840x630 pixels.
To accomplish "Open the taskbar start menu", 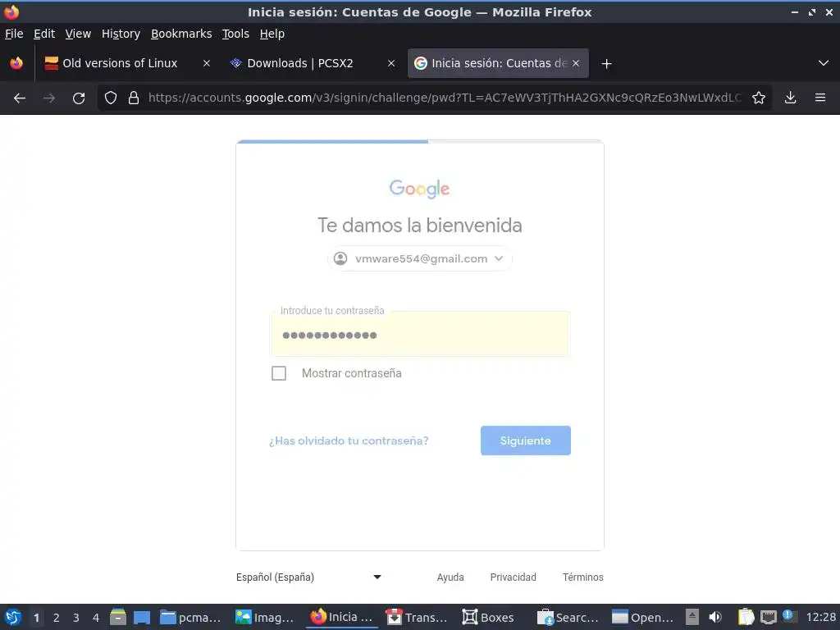I will pyautogui.click(x=13, y=617).
